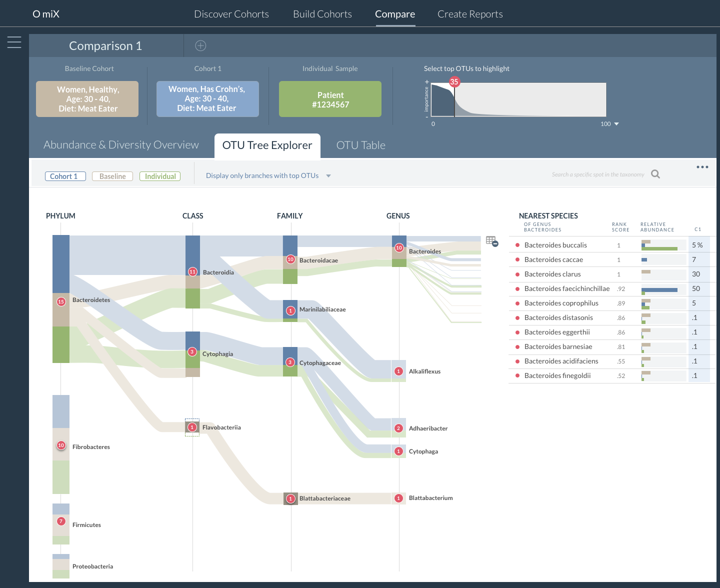Add a new comparison with plus icon

pos(200,46)
